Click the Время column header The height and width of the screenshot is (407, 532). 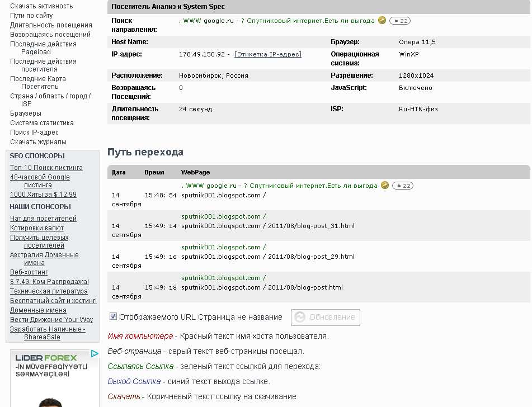(154, 172)
